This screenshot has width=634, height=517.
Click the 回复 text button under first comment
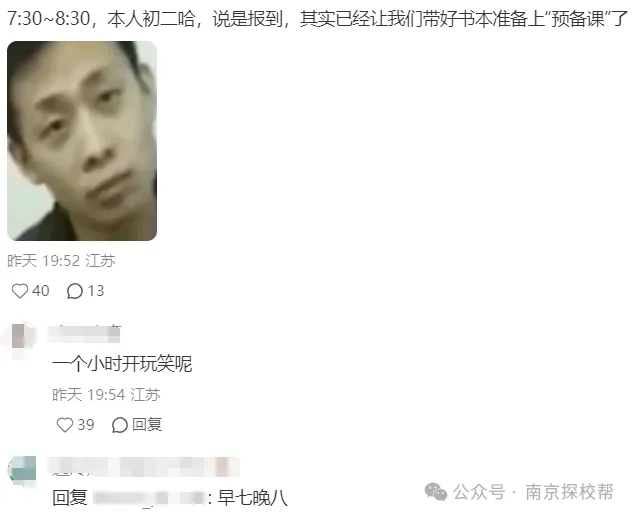click(x=147, y=425)
